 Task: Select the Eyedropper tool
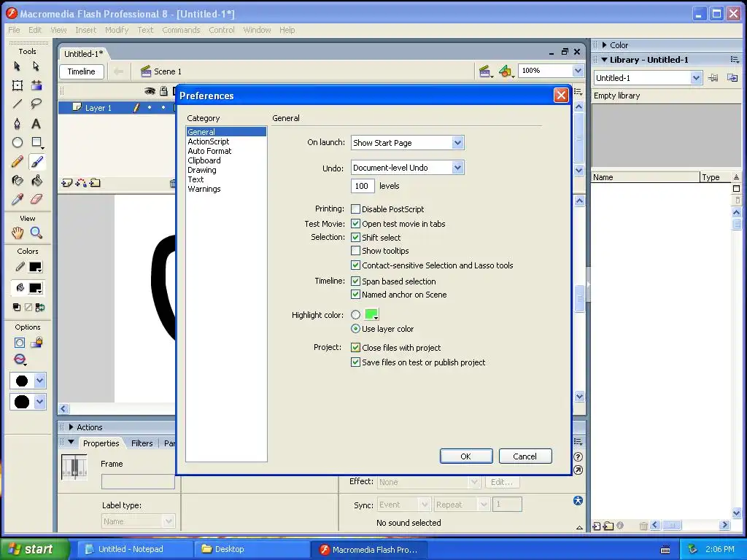pos(18,199)
